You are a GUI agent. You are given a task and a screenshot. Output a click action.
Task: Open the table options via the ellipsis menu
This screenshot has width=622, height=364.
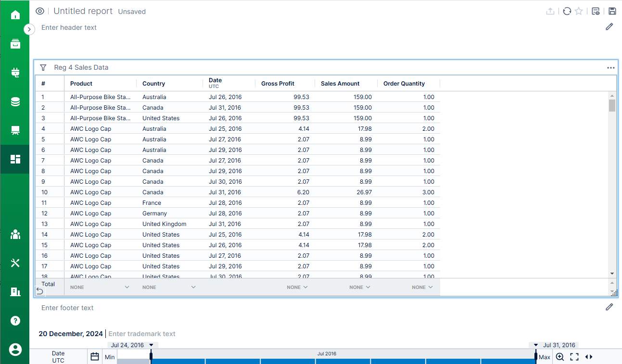[610, 68]
